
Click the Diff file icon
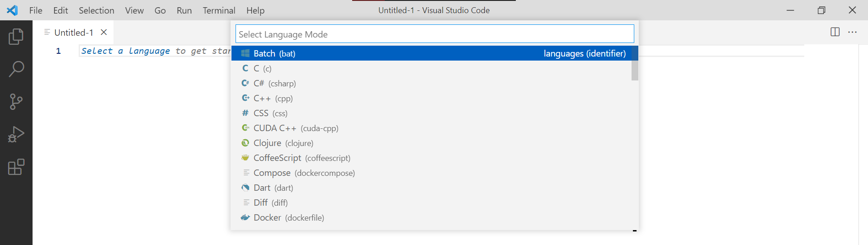tap(246, 203)
